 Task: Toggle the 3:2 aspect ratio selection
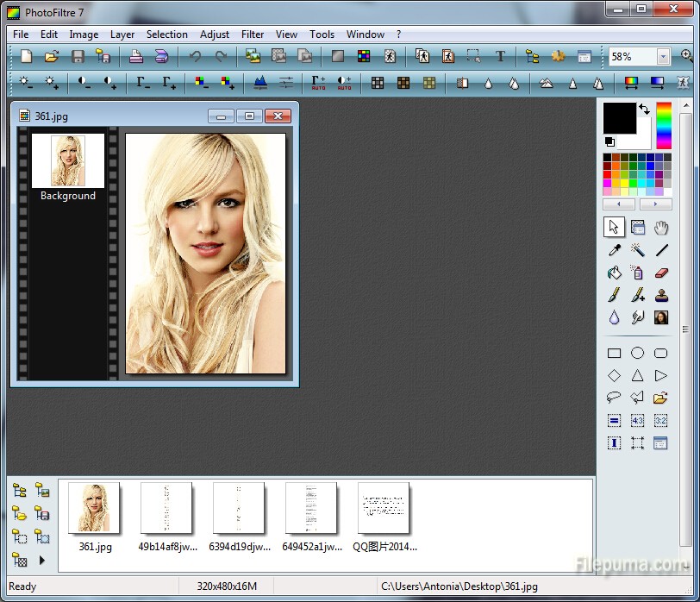tap(661, 420)
